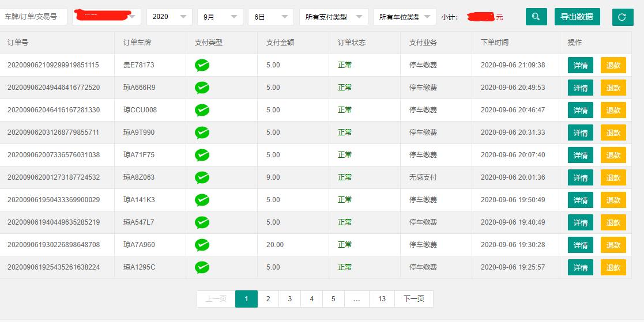Image resolution: width=644 pixels, height=322 pixels.
Task: Click the search magnifier icon button
Action: click(x=536, y=17)
